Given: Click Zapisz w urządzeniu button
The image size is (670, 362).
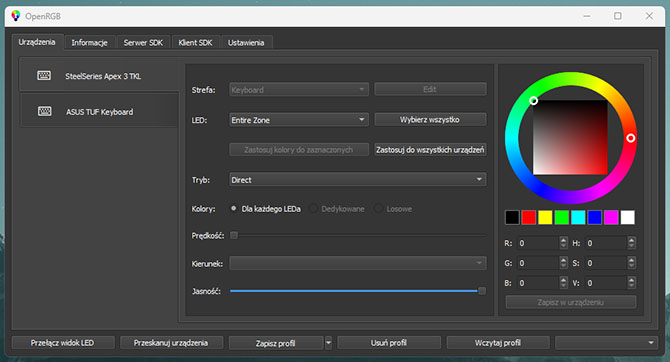Looking at the screenshot, I should pyautogui.click(x=571, y=302).
